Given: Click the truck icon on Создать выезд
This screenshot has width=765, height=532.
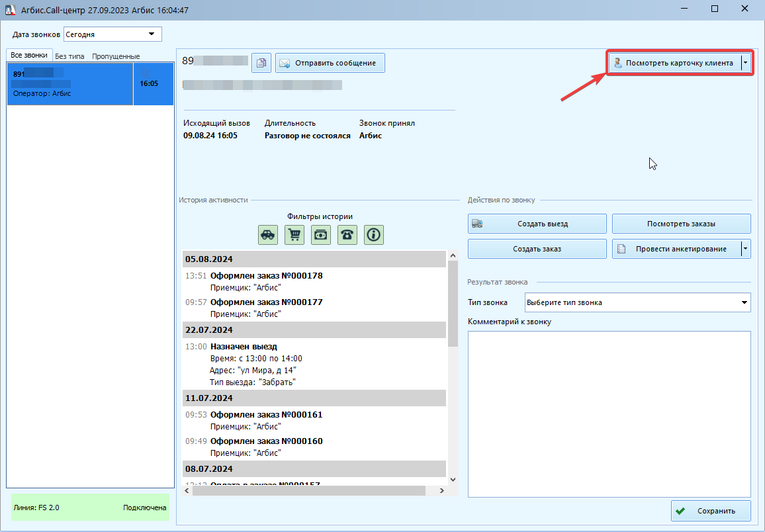Looking at the screenshot, I should point(477,224).
